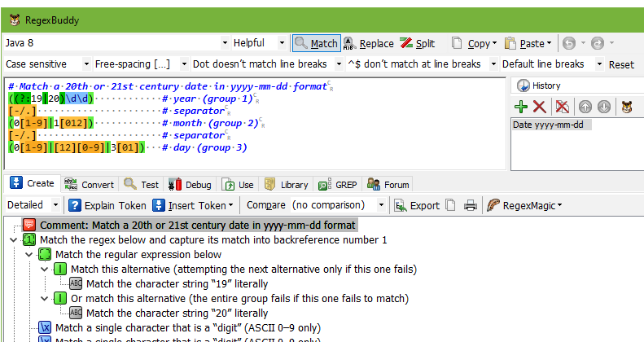Open the Default line breaks dropdown

600,64
